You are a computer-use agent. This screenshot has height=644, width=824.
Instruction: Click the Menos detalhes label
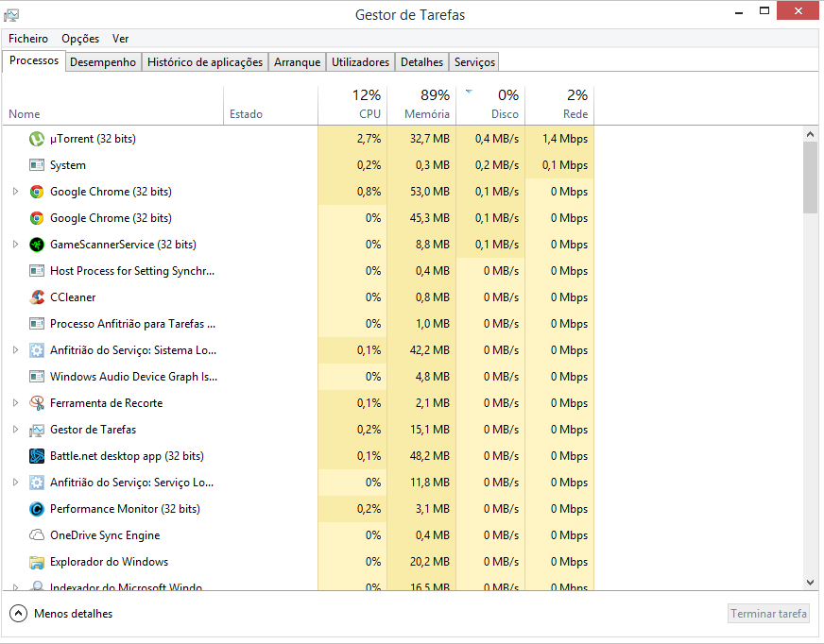[73, 614]
